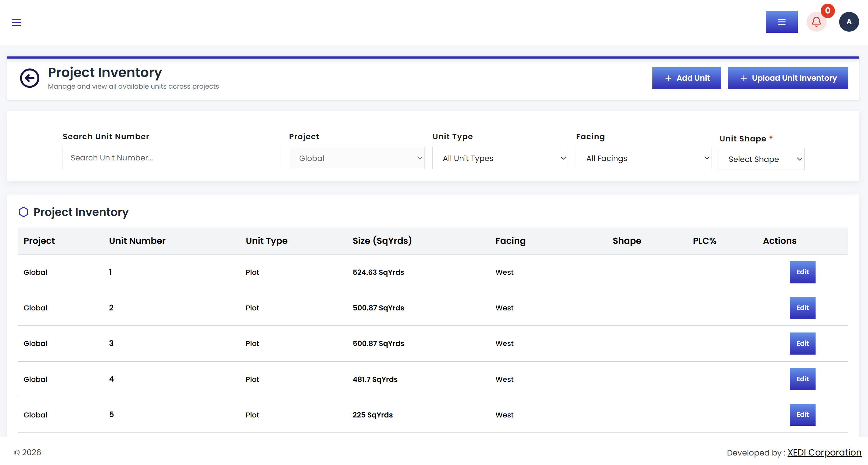Click Global in unit 1 row
Viewport: 868px width, 465px height.
[x=35, y=272]
